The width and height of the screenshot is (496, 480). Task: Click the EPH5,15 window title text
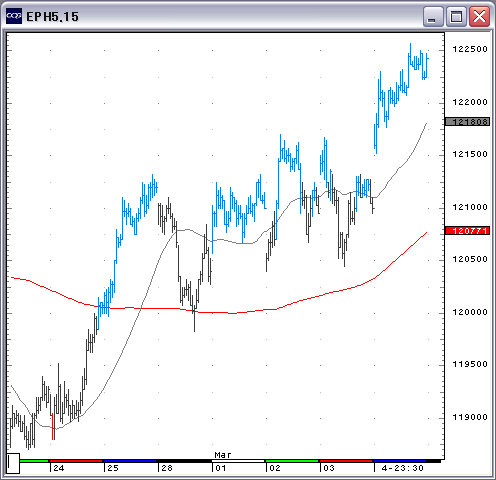click(x=52, y=17)
